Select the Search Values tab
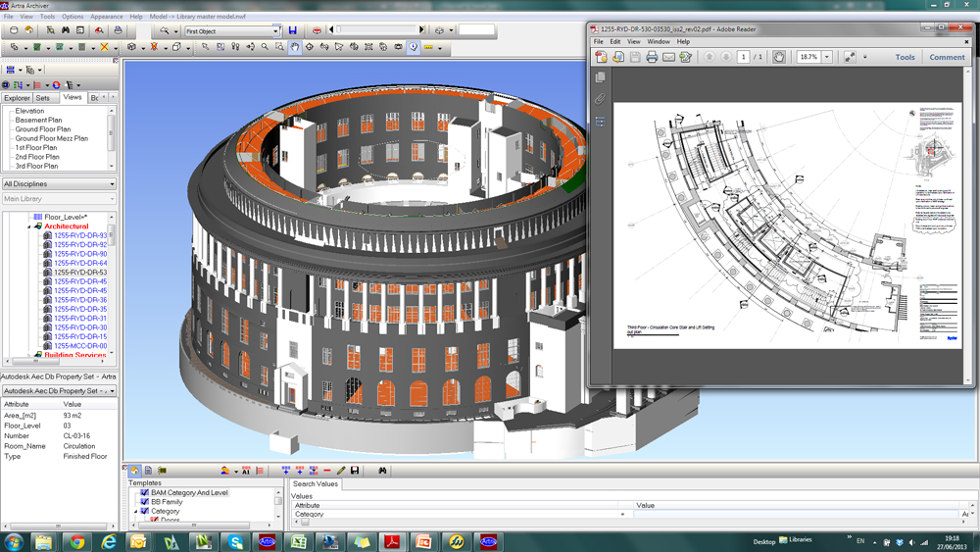Screen dimensions: 980x552 click(x=315, y=484)
